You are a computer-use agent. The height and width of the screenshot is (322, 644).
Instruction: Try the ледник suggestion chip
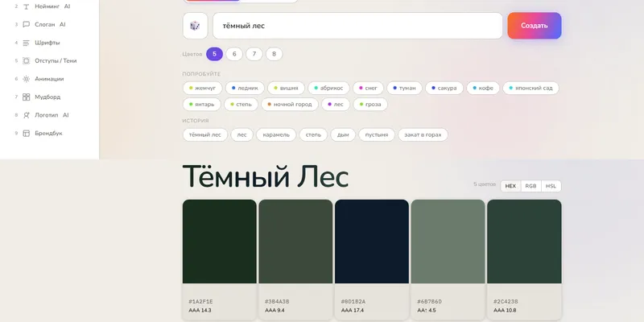[x=245, y=88]
